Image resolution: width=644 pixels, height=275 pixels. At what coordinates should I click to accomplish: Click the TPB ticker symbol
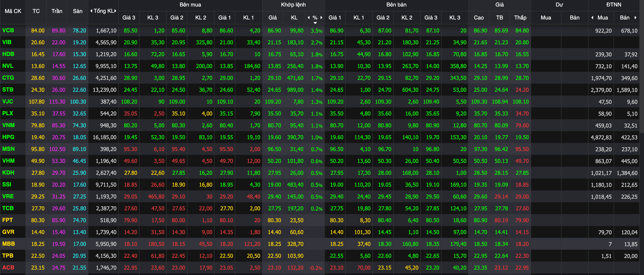point(8,256)
